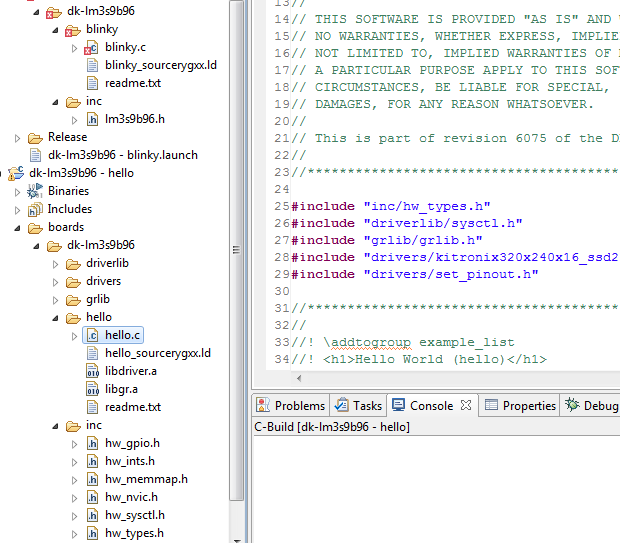
Task: Click the C-Build console title text
Action: tap(332, 427)
